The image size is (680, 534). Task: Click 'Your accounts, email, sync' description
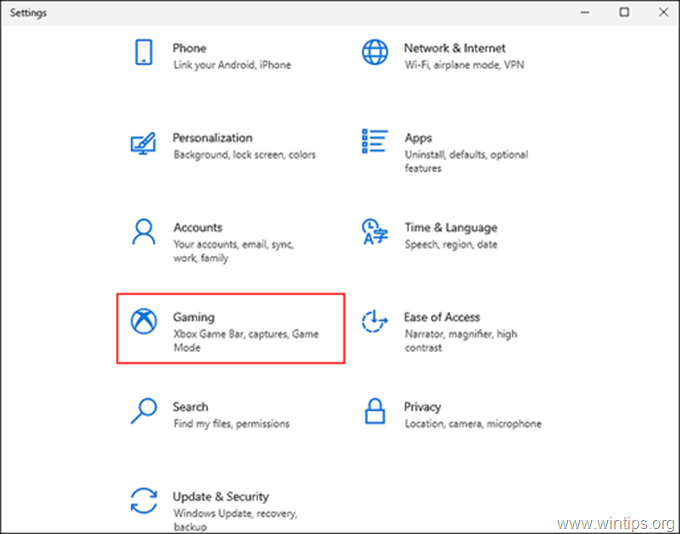coord(234,251)
